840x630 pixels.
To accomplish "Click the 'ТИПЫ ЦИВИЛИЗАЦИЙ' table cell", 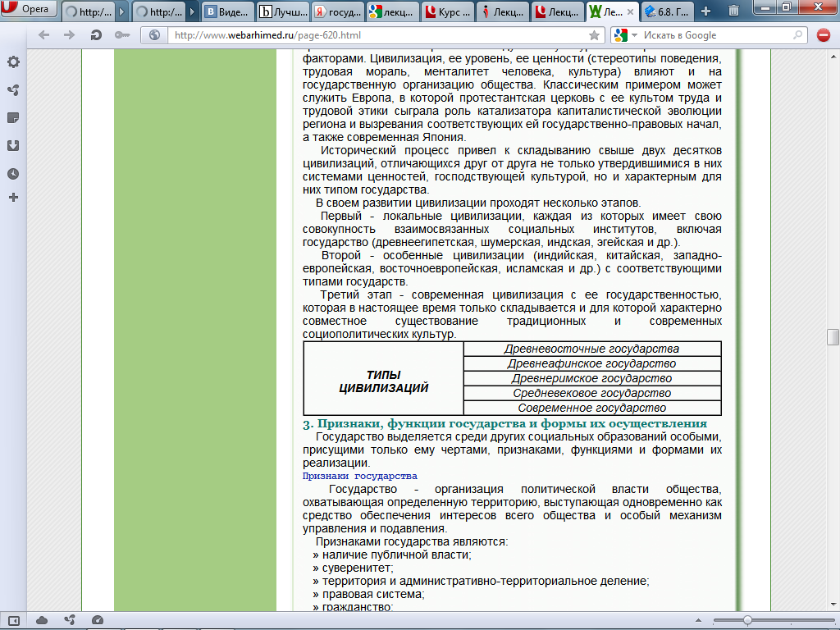I will click(384, 378).
